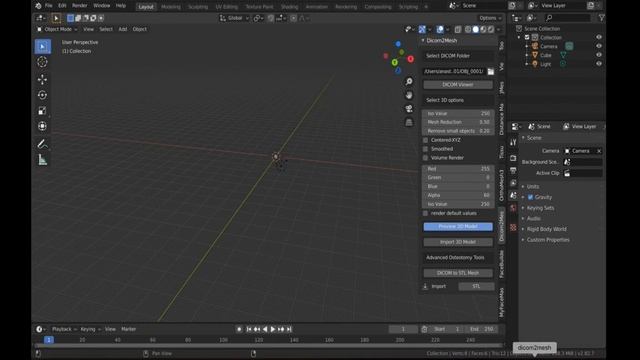Open the Render menu
This screenshot has width=640, height=360.
click(x=80, y=6)
